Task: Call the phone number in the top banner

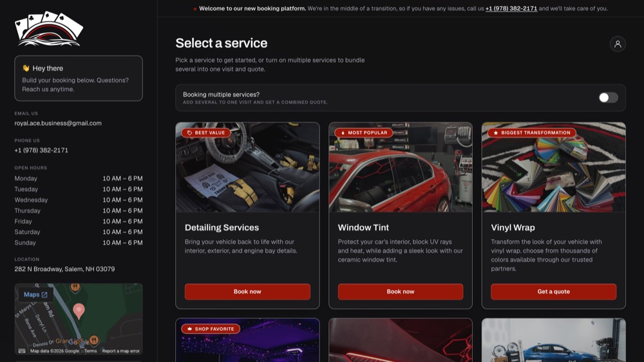Action: click(x=511, y=8)
